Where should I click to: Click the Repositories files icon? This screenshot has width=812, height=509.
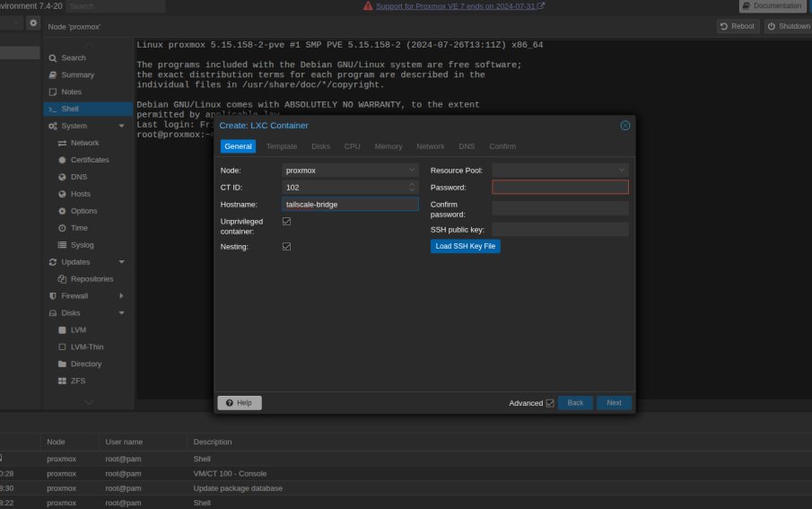(62, 279)
